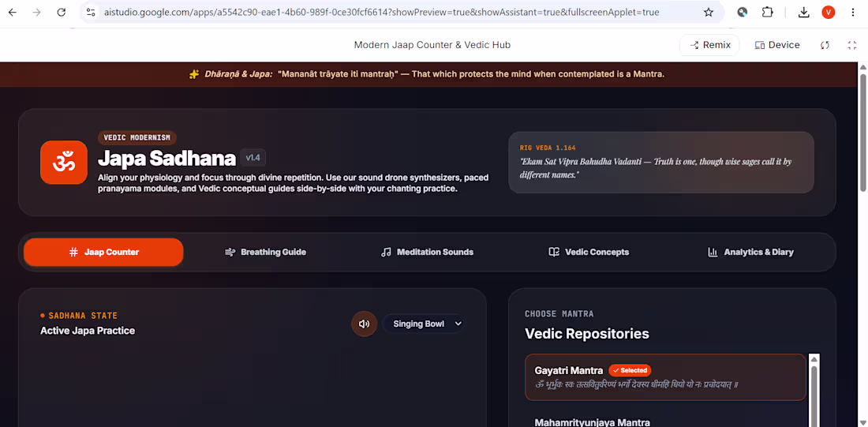
Task: Click the Remix button
Action: coord(709,45)
